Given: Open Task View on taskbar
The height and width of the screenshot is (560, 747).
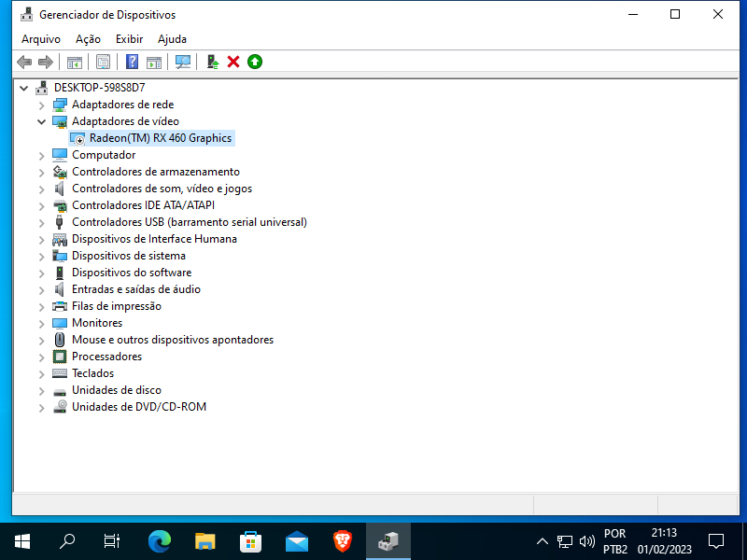Looking at the screenshot, I should coord(111,541).
